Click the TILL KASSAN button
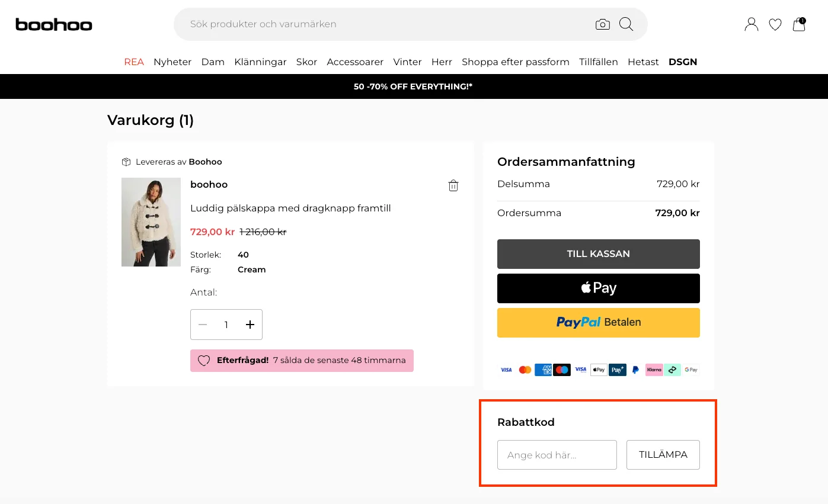The height and width of the screenshot is (504, 828). 598,254
